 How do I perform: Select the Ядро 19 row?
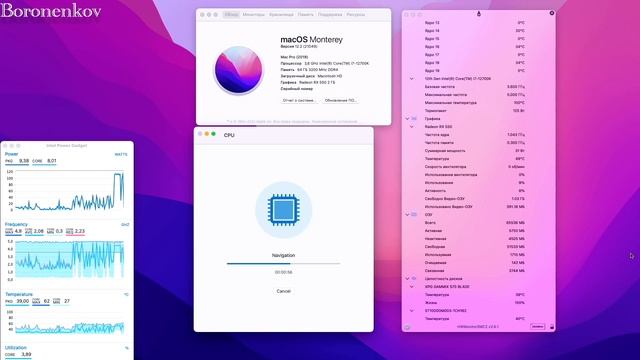(475, 71)
